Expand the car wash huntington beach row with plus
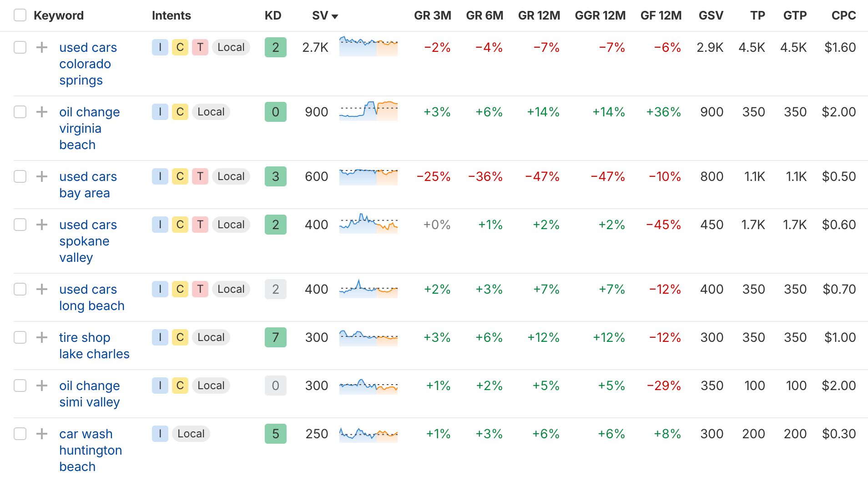Screen dimensions: 868x481 point(42,434)
